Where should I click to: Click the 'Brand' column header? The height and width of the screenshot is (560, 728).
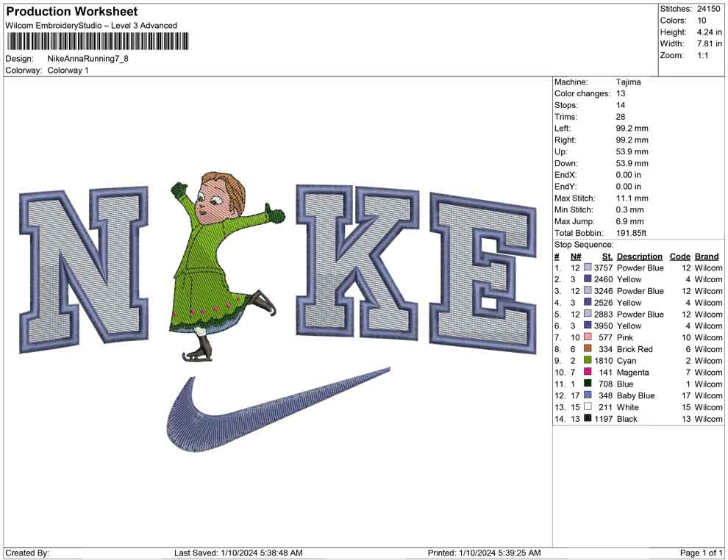click(x=707, y=256)
